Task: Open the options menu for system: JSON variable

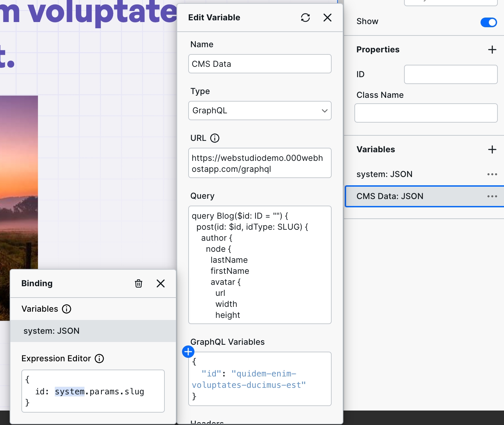Action: coord(492,174)
